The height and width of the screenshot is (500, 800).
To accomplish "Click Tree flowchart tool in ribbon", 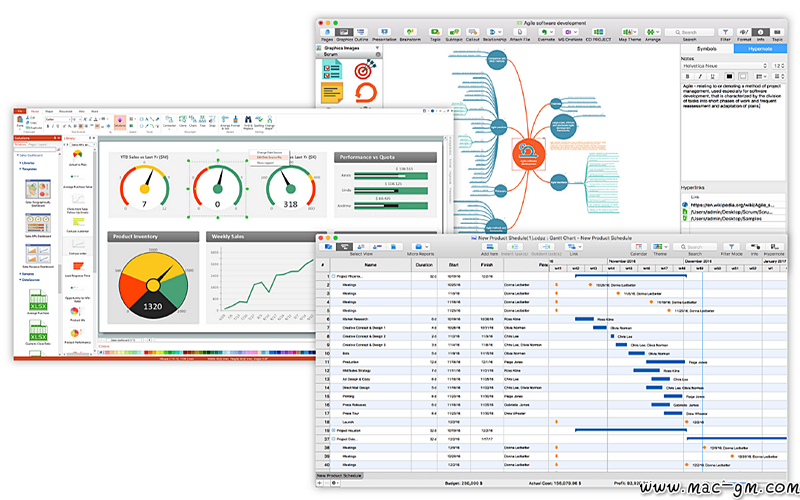I will click(203, 121).
